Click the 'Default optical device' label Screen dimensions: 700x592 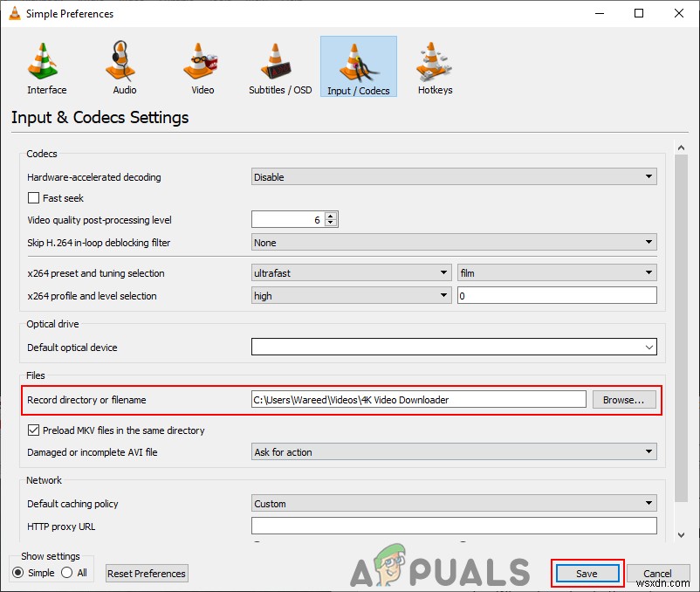72,348
